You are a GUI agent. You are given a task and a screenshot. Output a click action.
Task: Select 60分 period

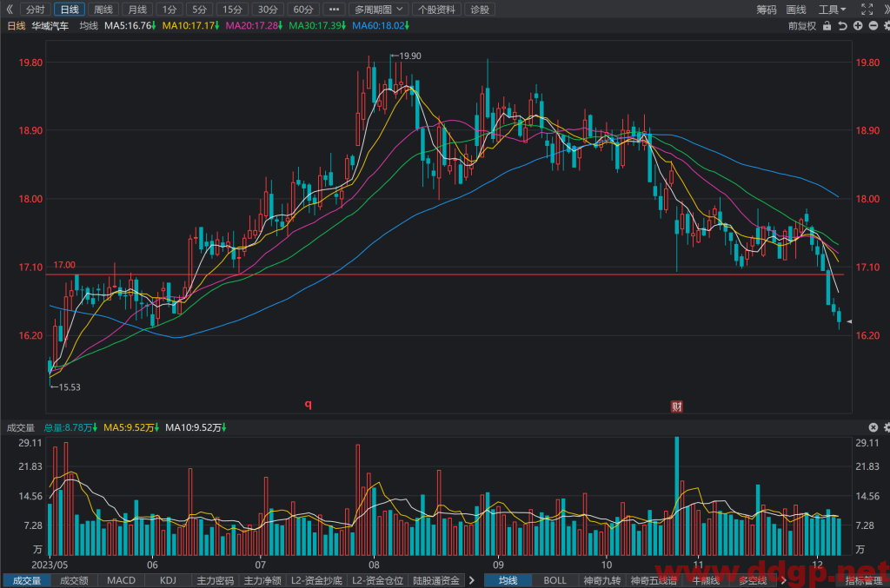[303, 10]
